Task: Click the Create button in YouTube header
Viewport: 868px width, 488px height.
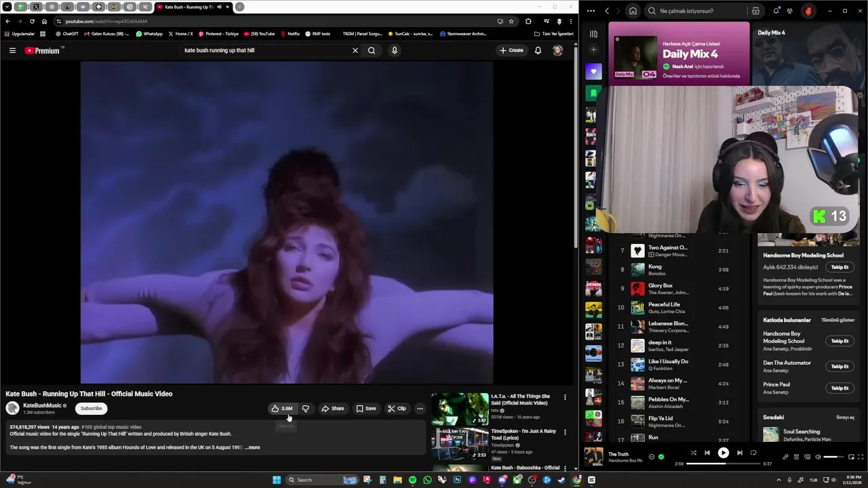Action: (x=511, y=50)
